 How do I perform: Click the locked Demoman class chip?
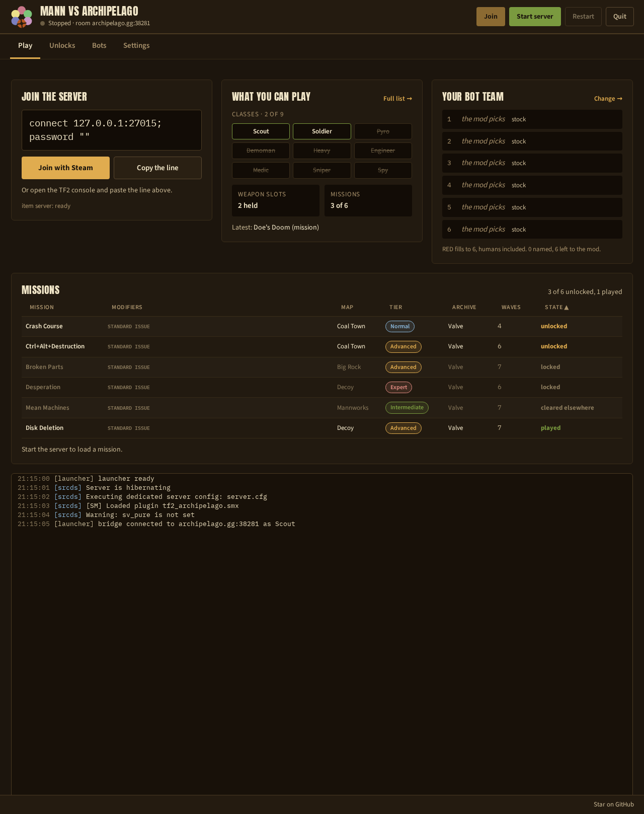[261, 151]
